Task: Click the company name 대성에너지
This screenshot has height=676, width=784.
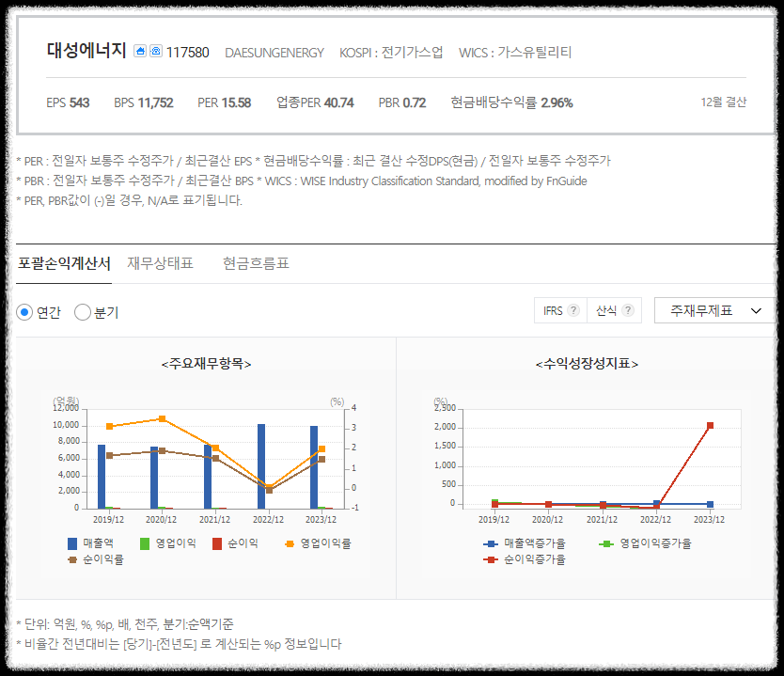Action: tap(86, 50)
